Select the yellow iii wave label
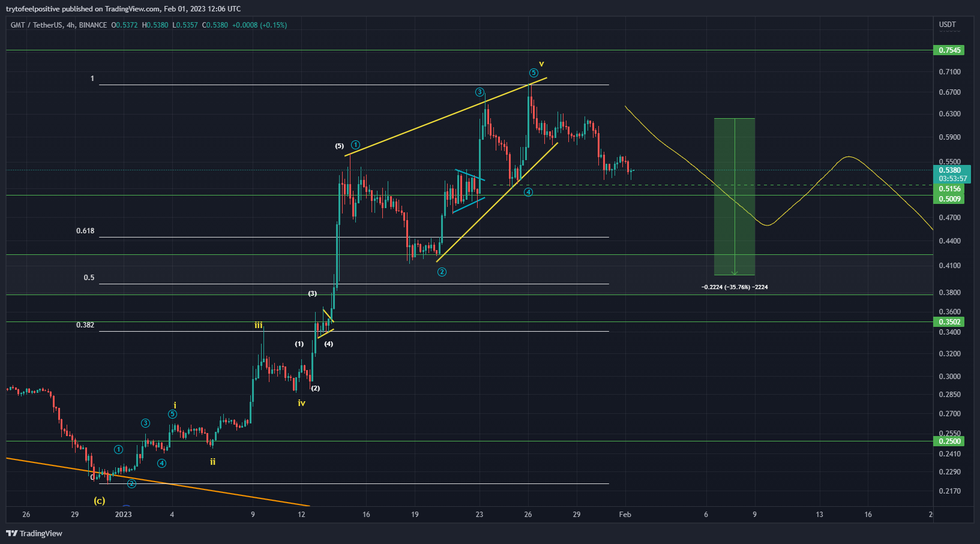 258,325
